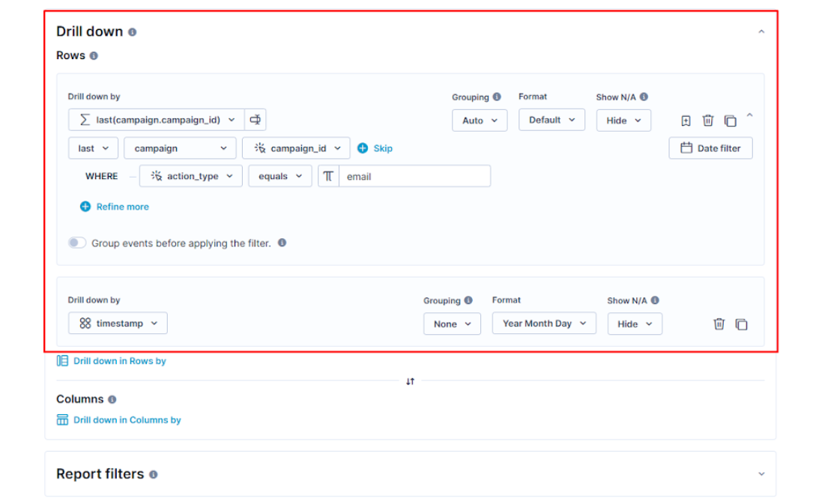Collapse the Drill down section

coord(761,32)
